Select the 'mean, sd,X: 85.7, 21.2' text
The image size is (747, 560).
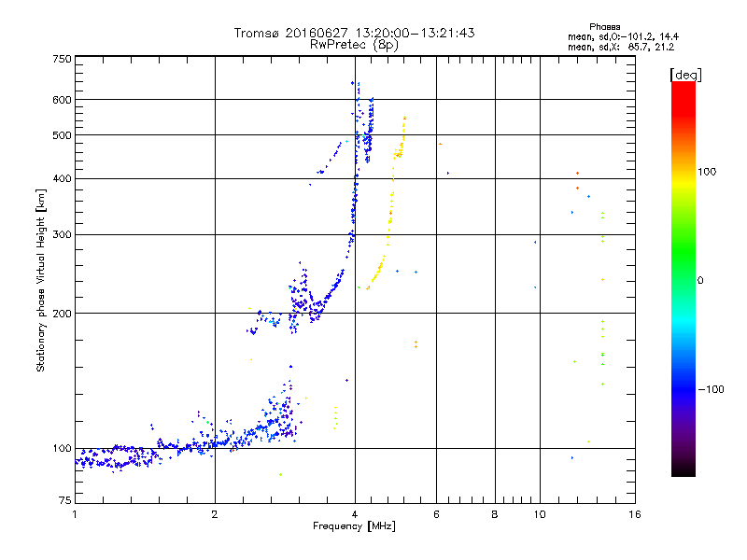(x=621, y=47)
